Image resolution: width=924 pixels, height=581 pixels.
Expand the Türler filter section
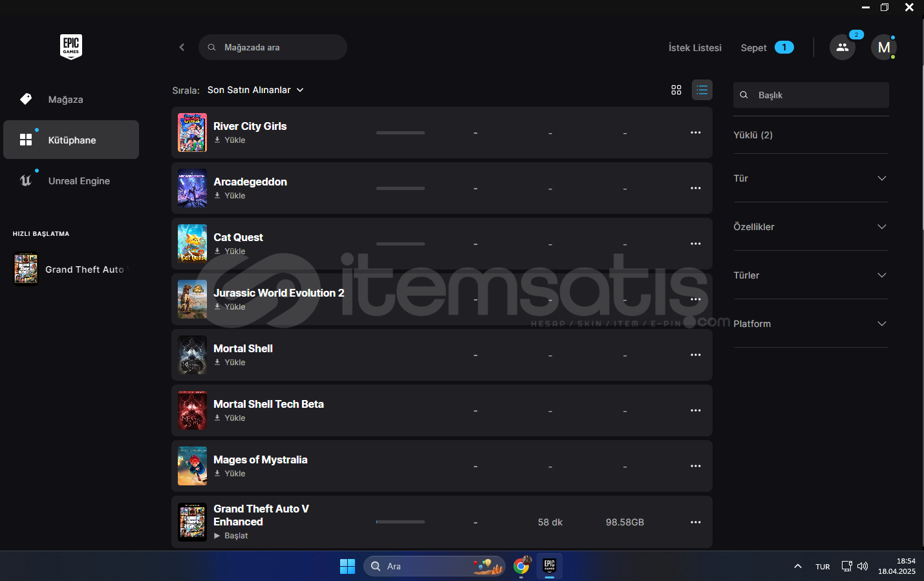810,275
